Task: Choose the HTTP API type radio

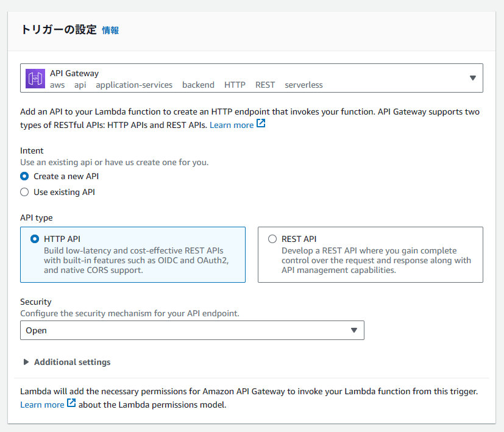Action: pos(35,239)
